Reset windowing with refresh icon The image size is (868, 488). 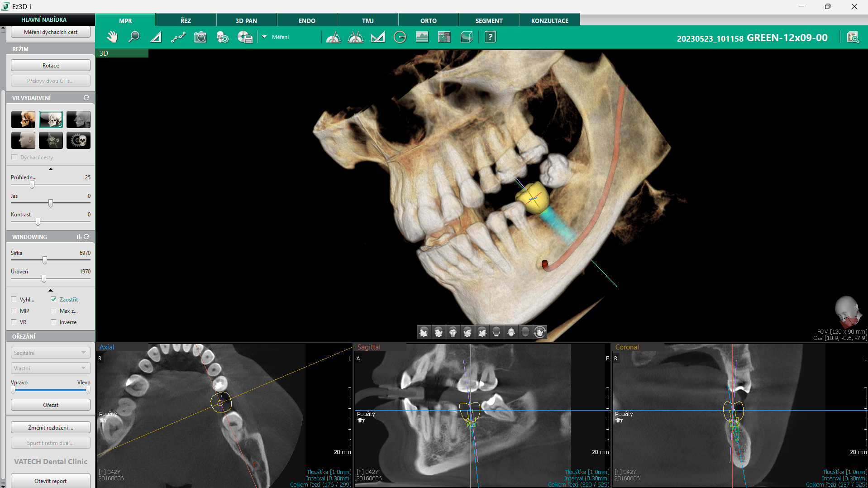(86, 237)
